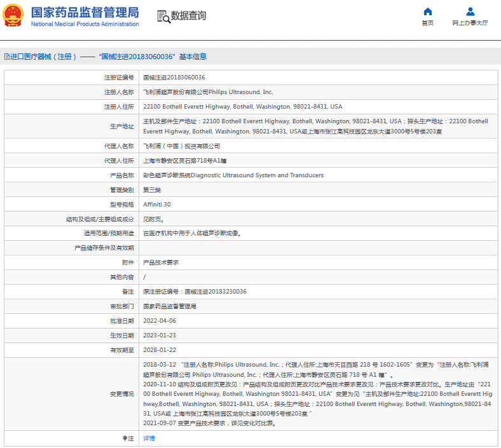Select management class value 第三类
Image resolution: width=501 pixels, height=448 pixels.
[152, 190]
